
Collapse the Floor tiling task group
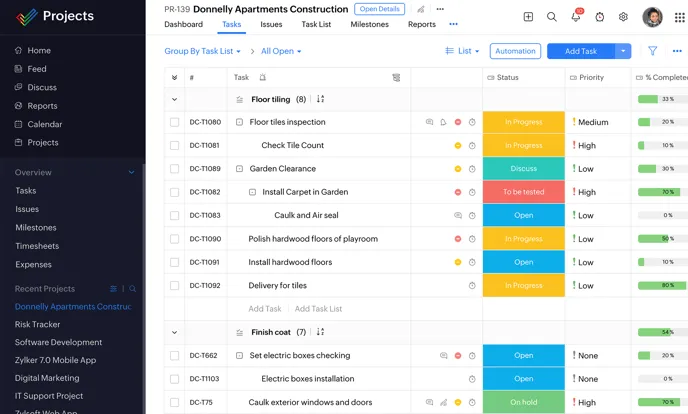click(x=175, y=99)
